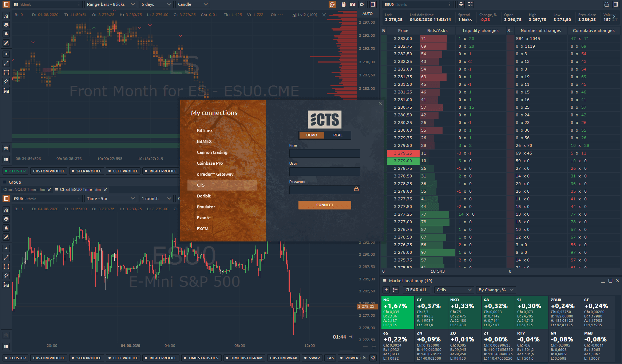
Task: Open the 1 month period dropdown
Action: tap(156, 199)
